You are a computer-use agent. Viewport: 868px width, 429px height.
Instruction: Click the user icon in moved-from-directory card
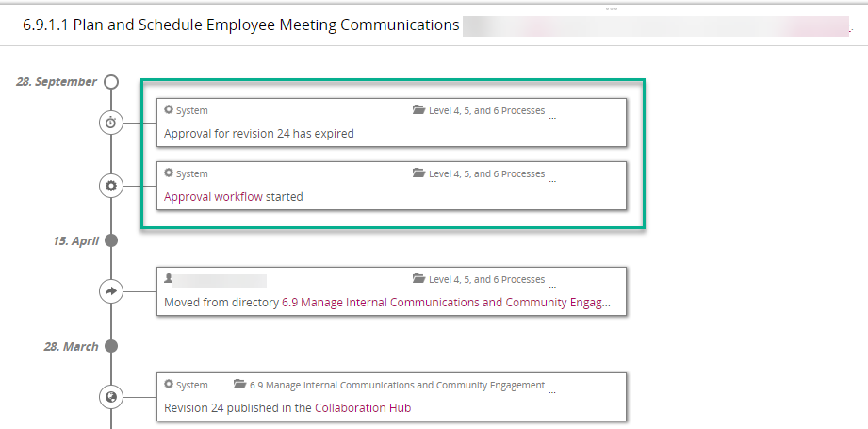point(169,278)
